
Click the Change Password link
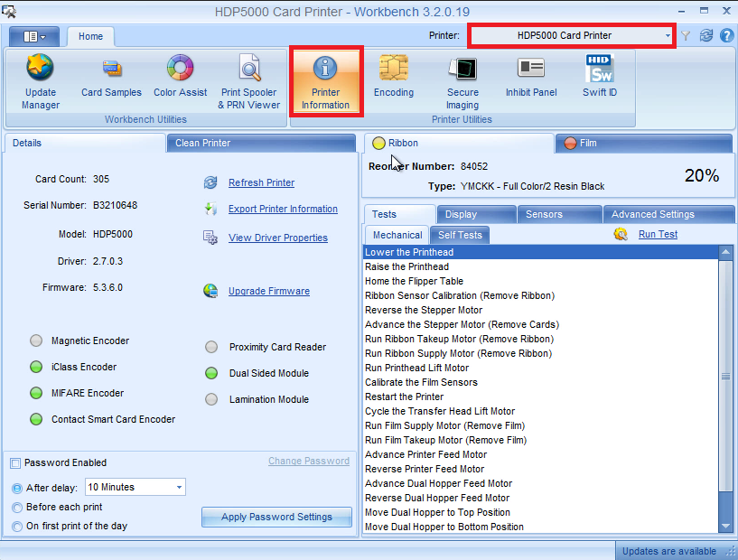pyautogui.click(x=309, y=462)
